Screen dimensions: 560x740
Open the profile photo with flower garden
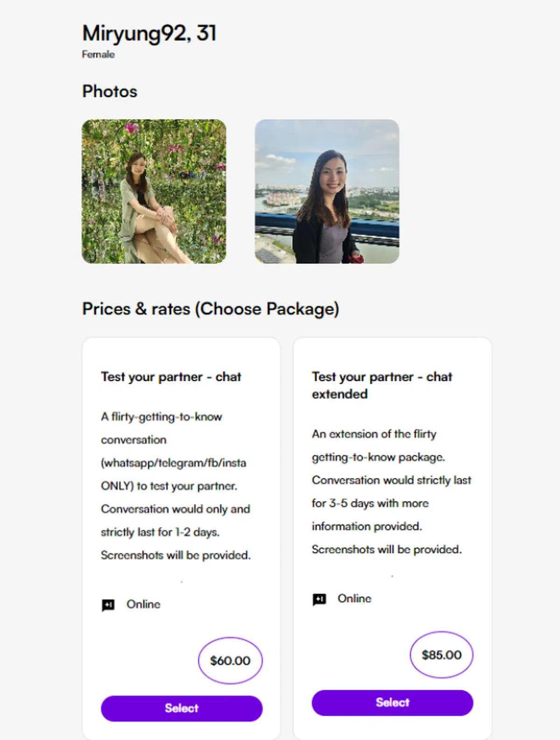tap(154, 191)
